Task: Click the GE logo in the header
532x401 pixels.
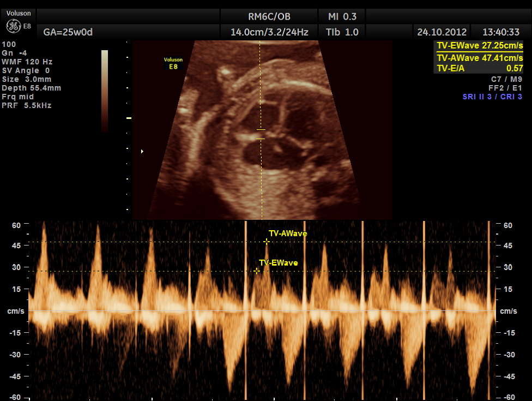Action: coord(14,26)
